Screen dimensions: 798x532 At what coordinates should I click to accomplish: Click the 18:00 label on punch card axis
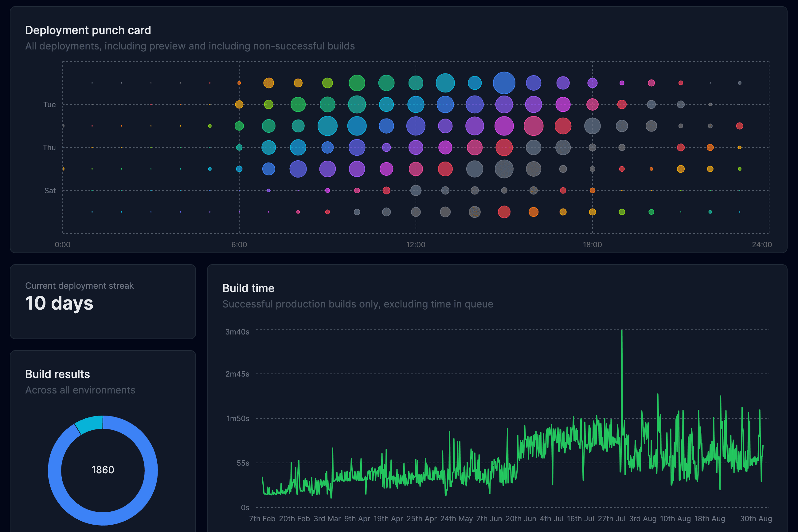pyautogui.click(x=592, y=244)
